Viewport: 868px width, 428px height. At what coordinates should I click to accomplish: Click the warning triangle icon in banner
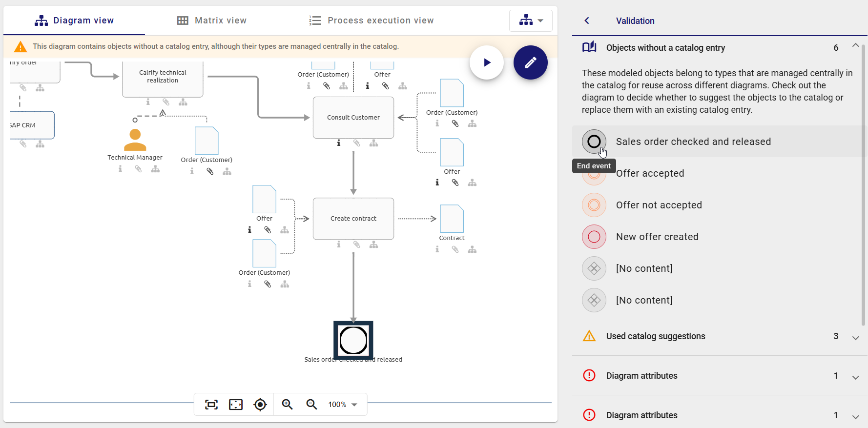(21, 46)
